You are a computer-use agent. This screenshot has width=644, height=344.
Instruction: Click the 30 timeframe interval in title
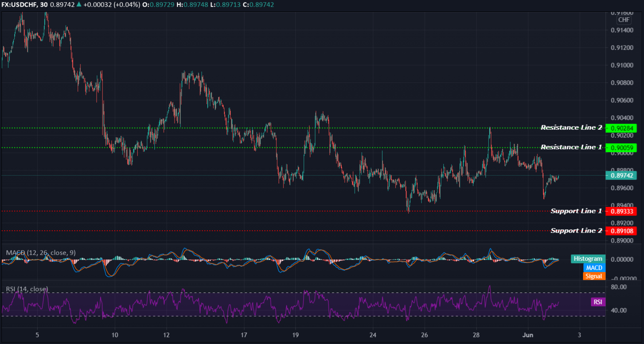click(44, 5)
